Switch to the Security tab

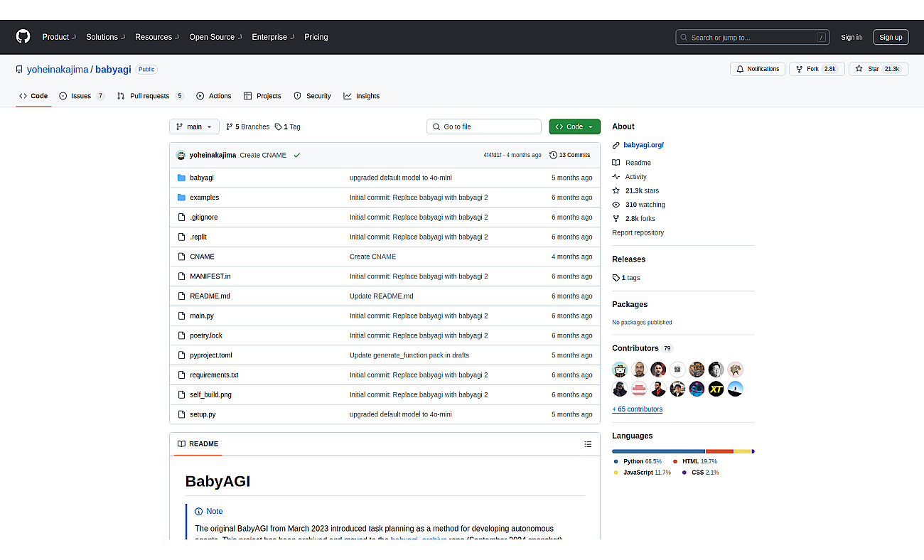(312, 96)
